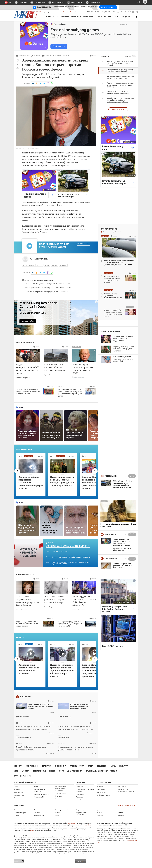Click the Telegram icon in subscribe banner
This screenshot has width=152, height=868.
pos(29,246)
